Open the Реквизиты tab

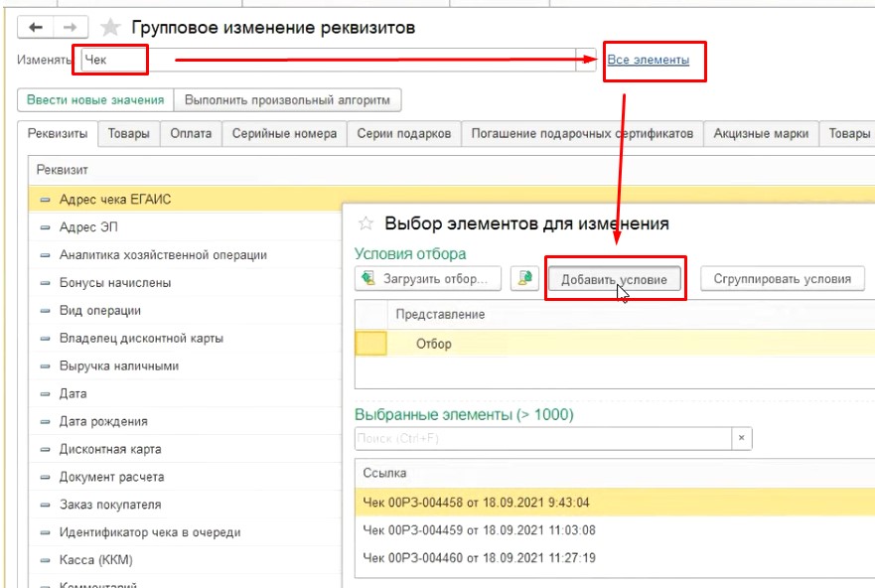tap(58, 134)
